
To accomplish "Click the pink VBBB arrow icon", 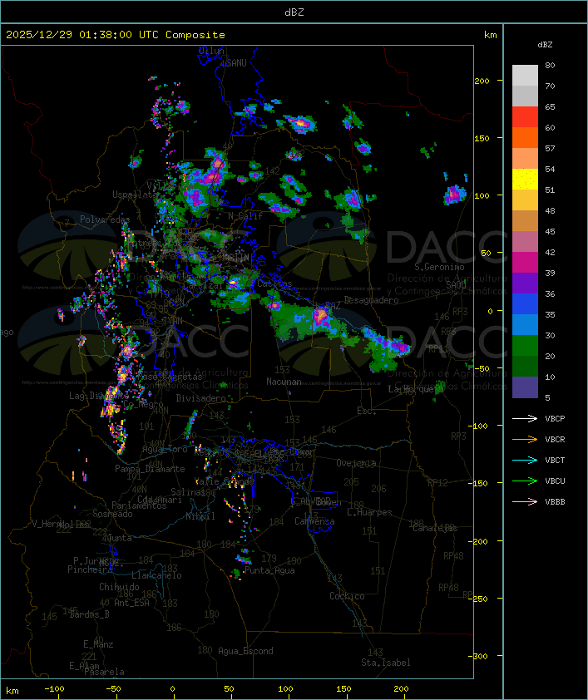I will pyautogui.click(x=525, y=502).
